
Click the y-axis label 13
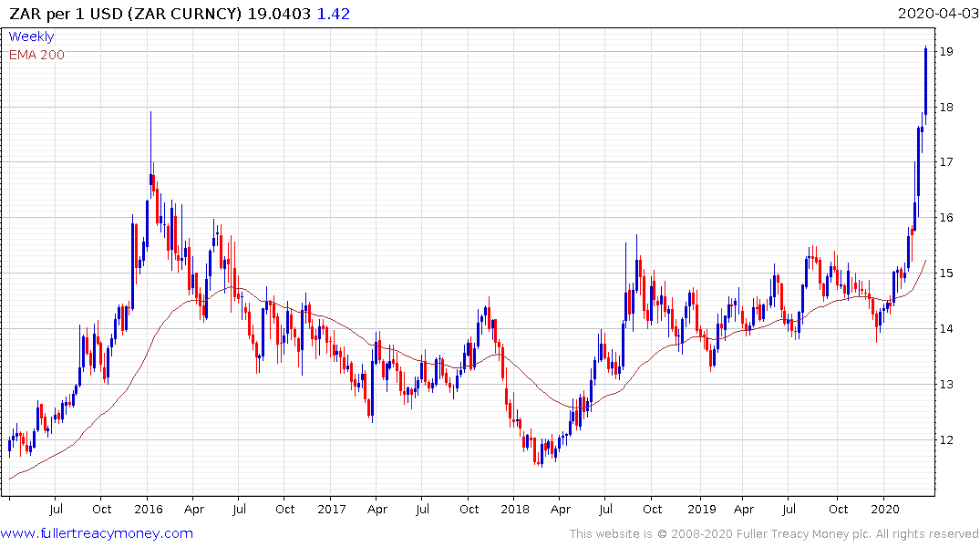coord(946,385)
